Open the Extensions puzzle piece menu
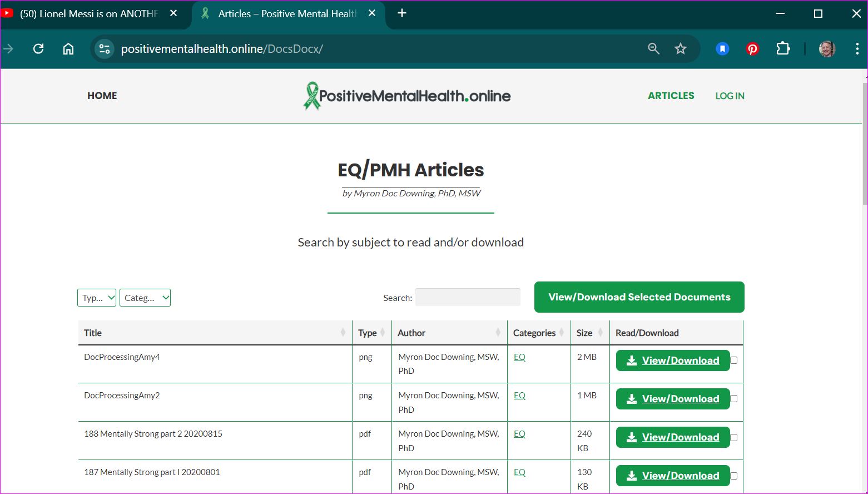Image resolution: width=868 pixels, height=494 pixels. pos(783,49)
